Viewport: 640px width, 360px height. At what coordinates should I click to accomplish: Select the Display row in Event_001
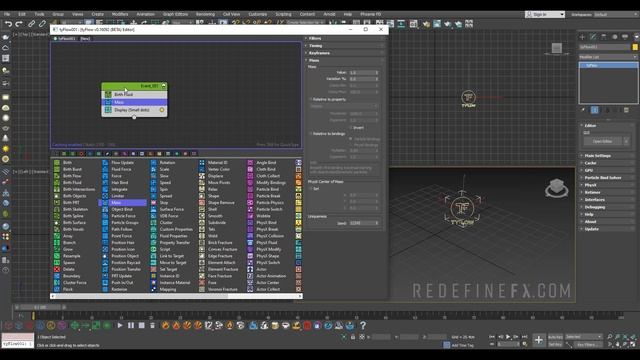pos(134,110)
